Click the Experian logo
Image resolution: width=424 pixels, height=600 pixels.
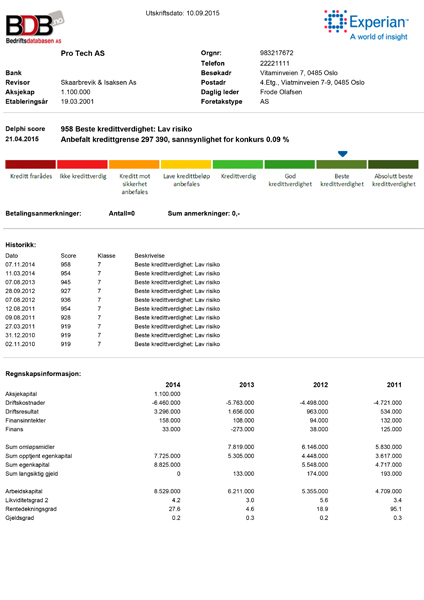click(x=366, y=25)
